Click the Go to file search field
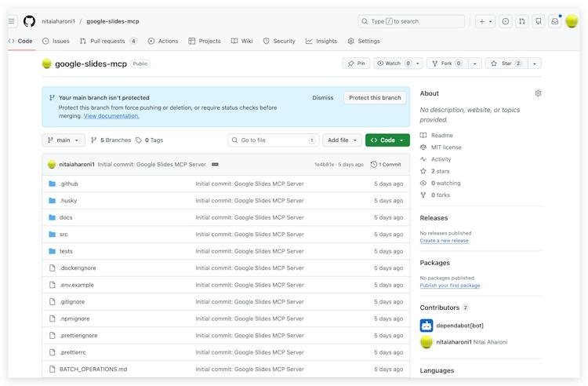Viewport: 588px width, 386px height. click(273, 140)
